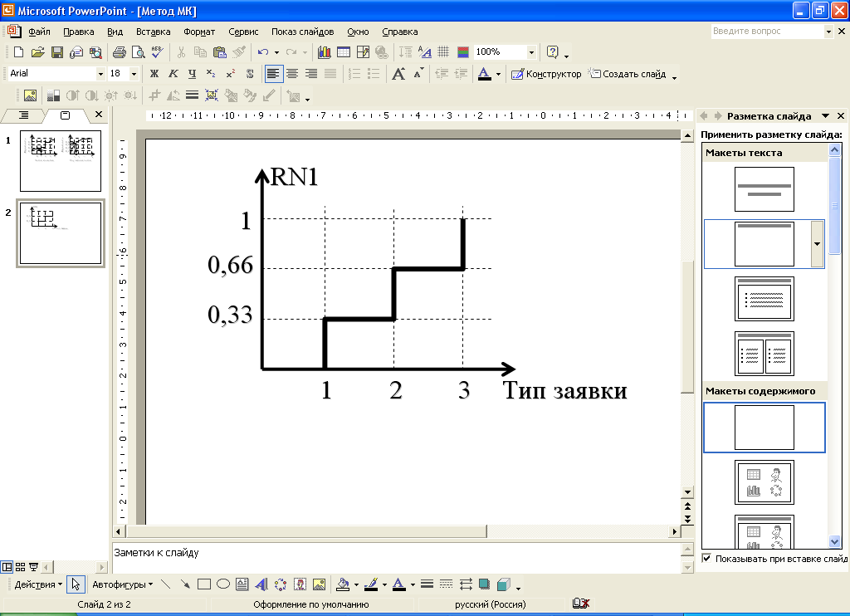Select the Rectangle drawing tool

204,584
